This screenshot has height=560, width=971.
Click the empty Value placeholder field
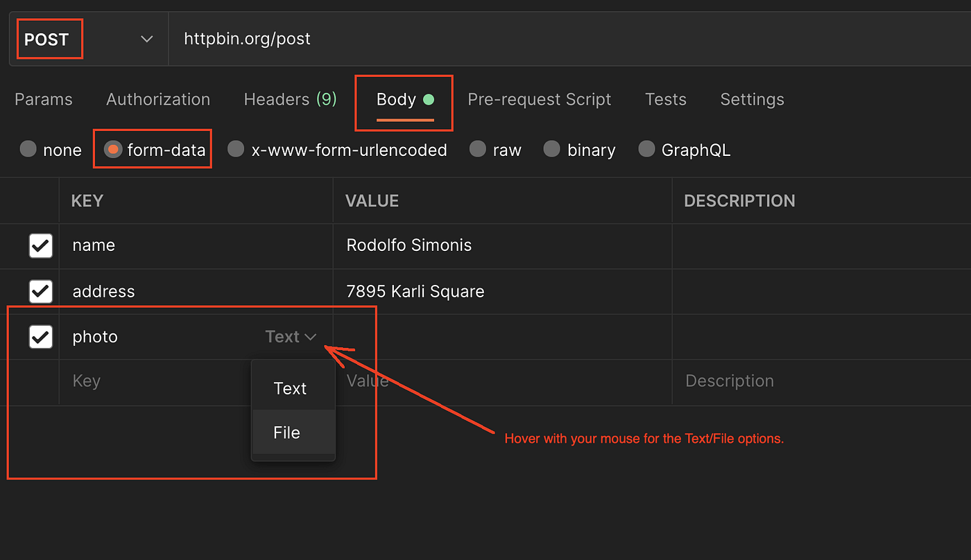tap(503, 382)
